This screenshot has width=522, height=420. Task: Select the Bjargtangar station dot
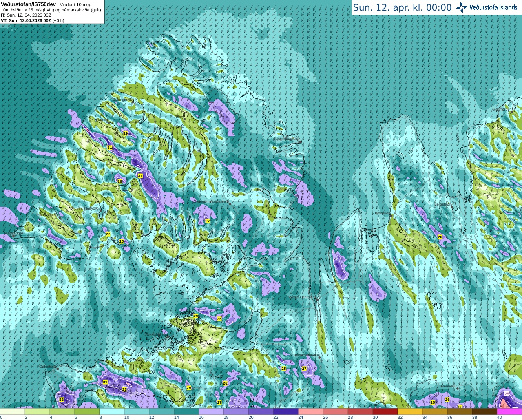[13, 236]
